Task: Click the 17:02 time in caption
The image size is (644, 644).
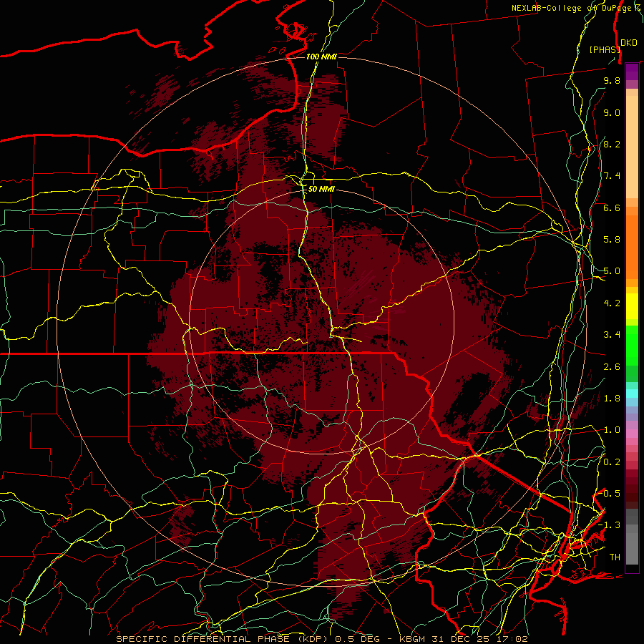Action: [511, 639]
